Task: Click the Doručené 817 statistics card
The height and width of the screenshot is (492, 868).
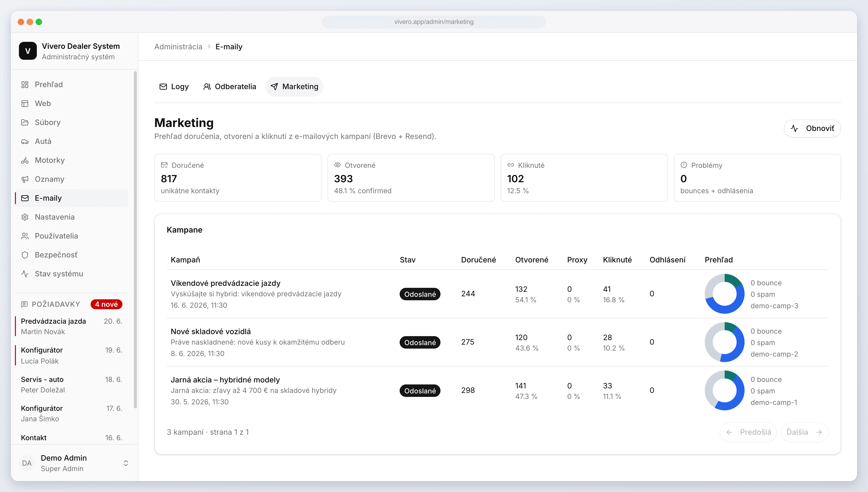Action: (238, 178)
